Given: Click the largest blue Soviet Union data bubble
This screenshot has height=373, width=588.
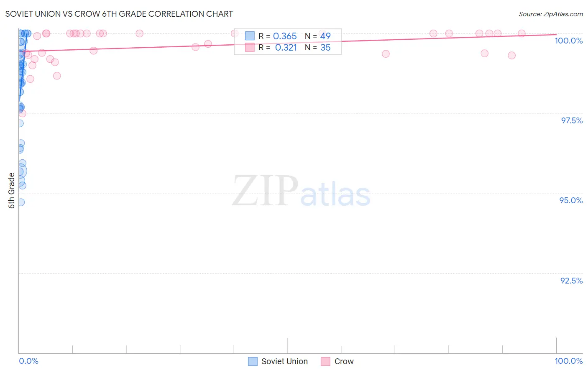Looking at the screenshot, I should click(x=19, y=171).
